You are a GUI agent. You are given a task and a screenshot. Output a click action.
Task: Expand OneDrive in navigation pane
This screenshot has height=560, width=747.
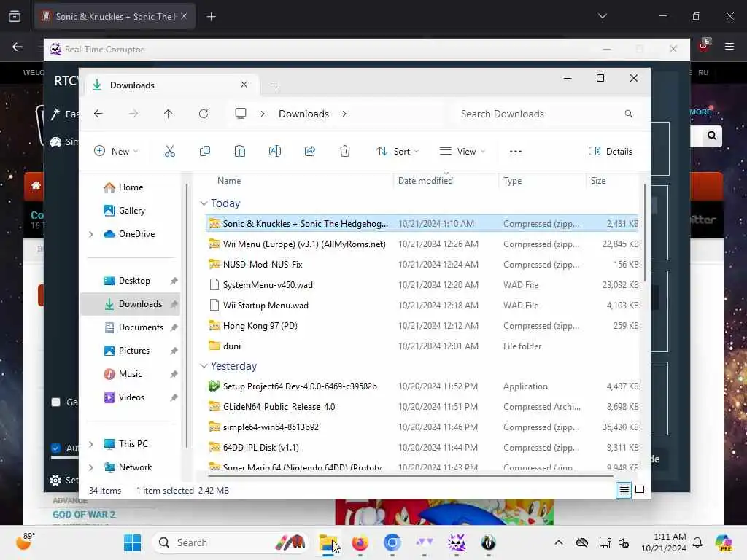pos(91,234)
